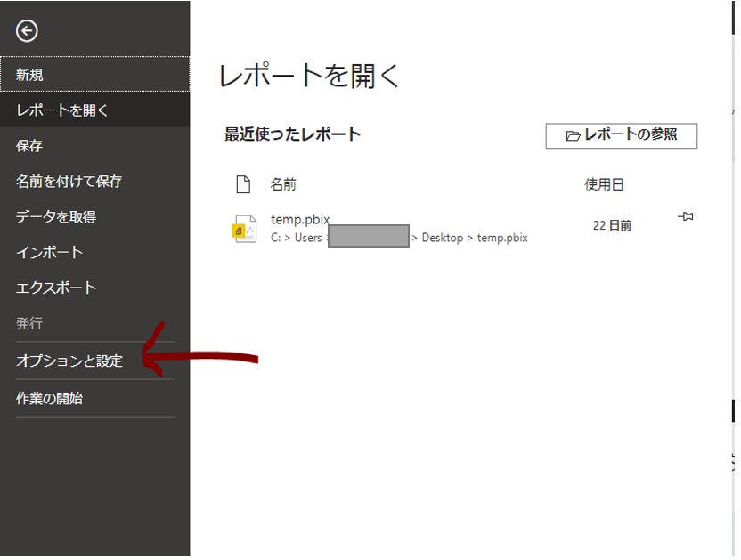This screenshot has width=741, height=560.
Task: Expand the エクスポート submenu
Action: pyautogui.click(x=56, y=288)
